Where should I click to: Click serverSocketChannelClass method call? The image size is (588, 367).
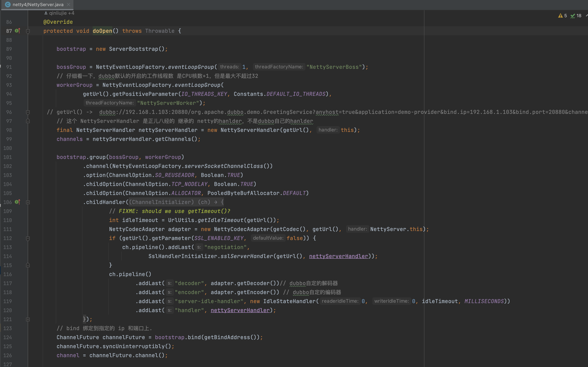[x=224, y=166]
